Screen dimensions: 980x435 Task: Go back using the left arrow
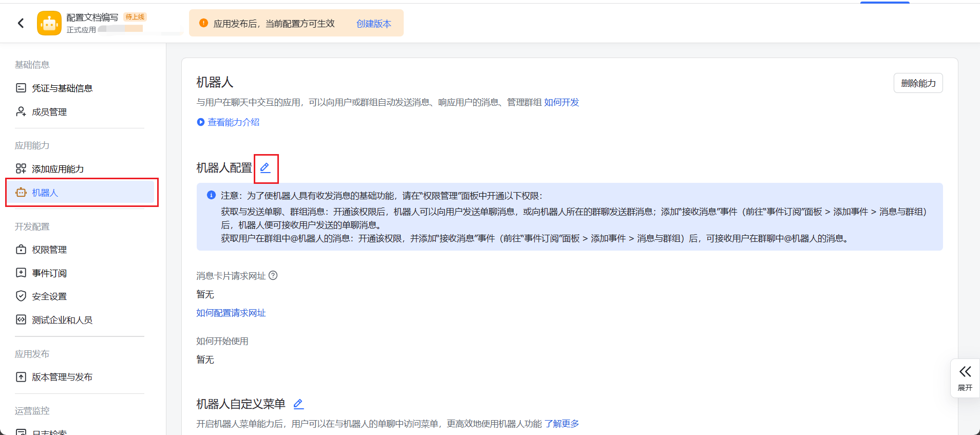(x=21, y=23)
